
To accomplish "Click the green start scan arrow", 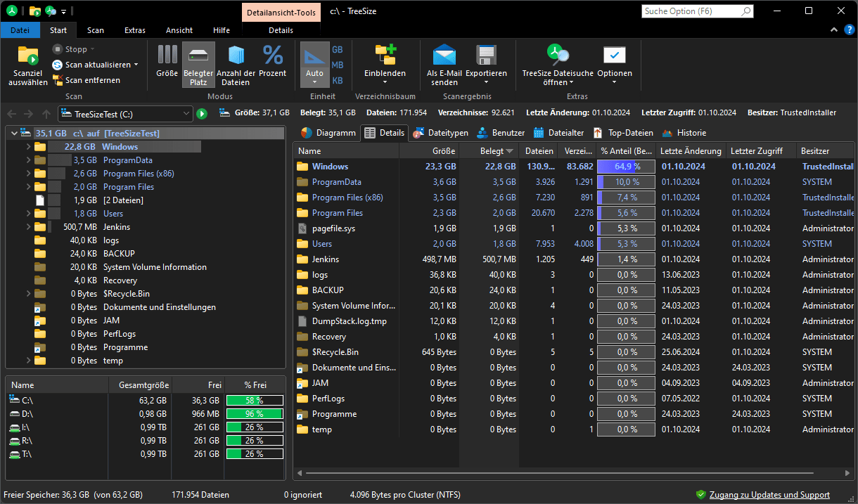I will [x=202, y=114].
